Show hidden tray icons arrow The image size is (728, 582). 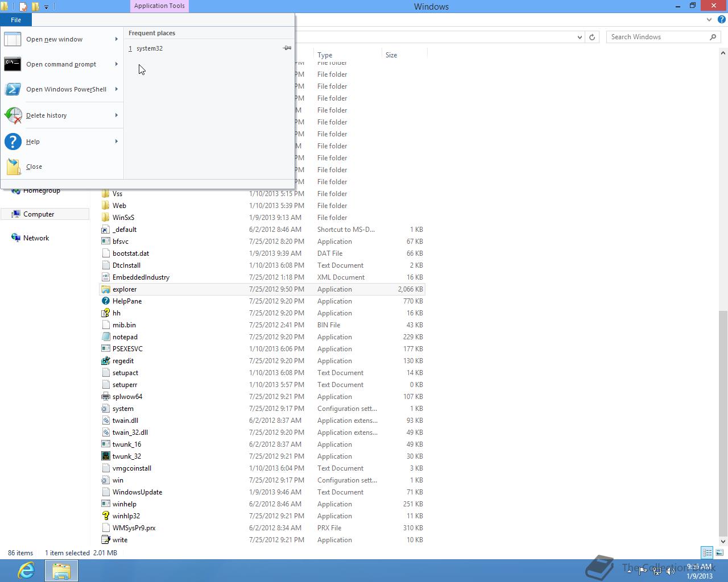(x=630, y=571)
